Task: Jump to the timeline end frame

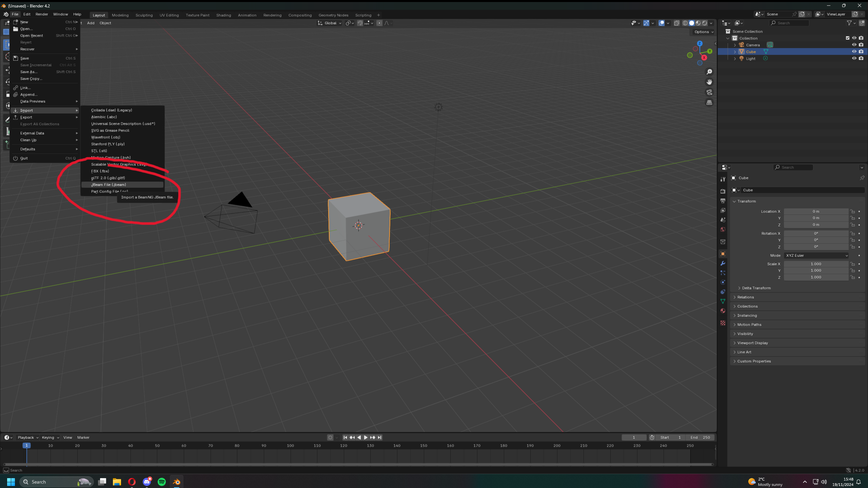Action: coord(379,438)
